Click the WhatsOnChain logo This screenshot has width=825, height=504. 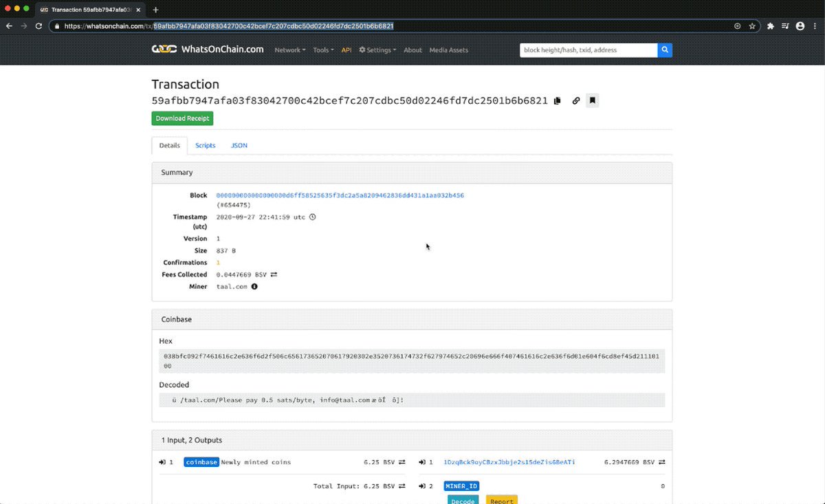tap(164, 50)
